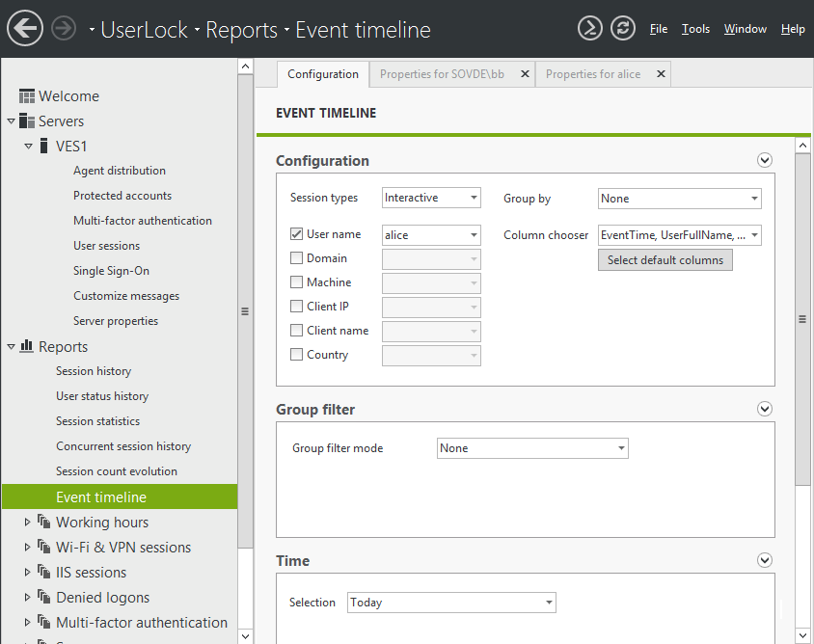This screenshot has width=814, height=644.
Task: Click the sidebar scrollbar down arrow
Action: (245, 635)
